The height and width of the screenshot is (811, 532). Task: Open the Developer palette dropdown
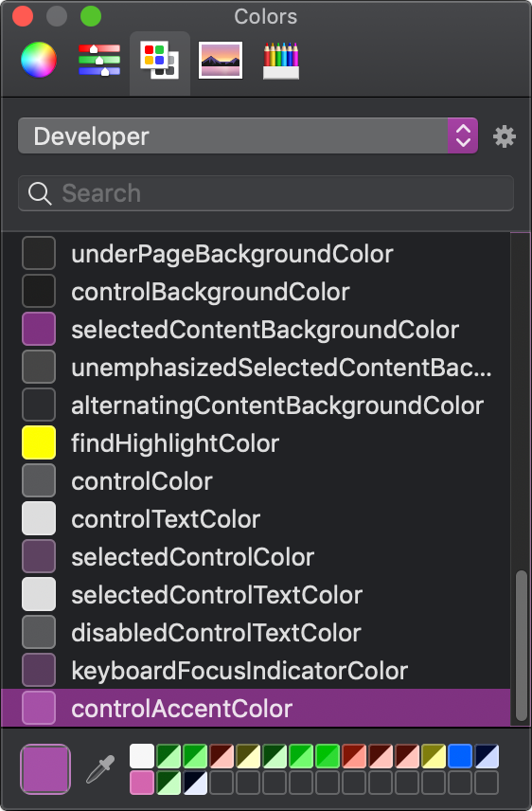(x=248, y=136)
